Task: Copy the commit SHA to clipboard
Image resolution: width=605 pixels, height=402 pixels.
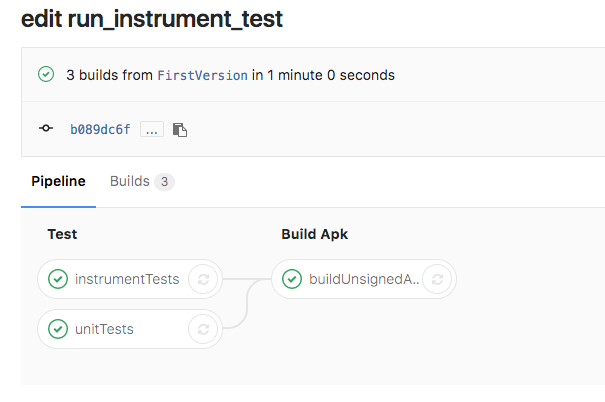Action: click(180, 129)
